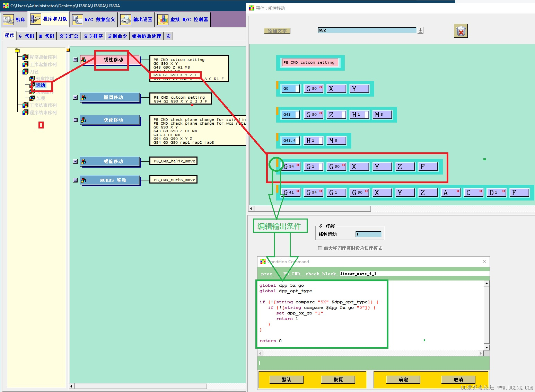535x392 pixels.
Task: Click the G94 word block in highlighted row
Action: [x=291, y=167]
